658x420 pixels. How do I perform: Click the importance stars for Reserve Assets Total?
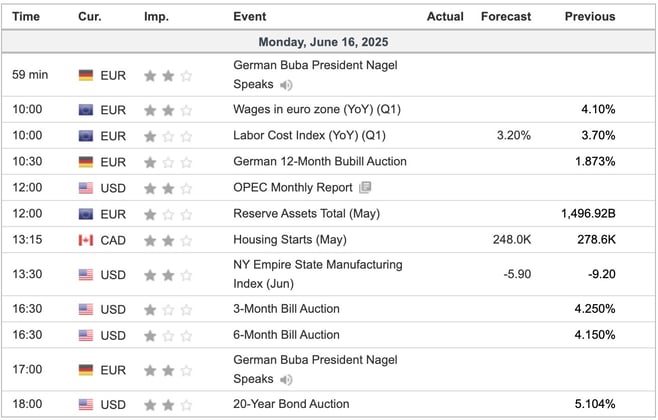click(x=168, y=214)
